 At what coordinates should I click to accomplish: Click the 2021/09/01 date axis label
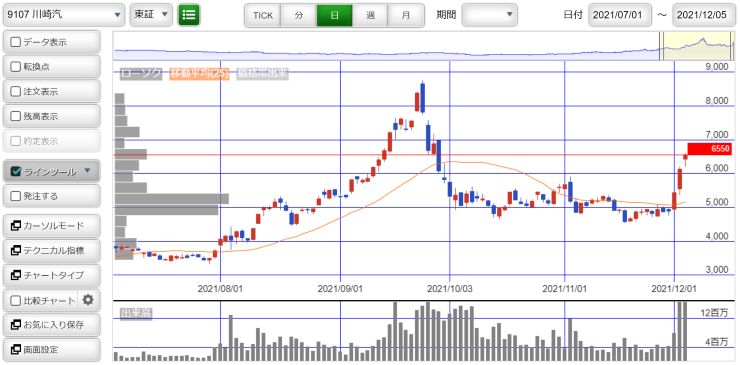[340, 288]
